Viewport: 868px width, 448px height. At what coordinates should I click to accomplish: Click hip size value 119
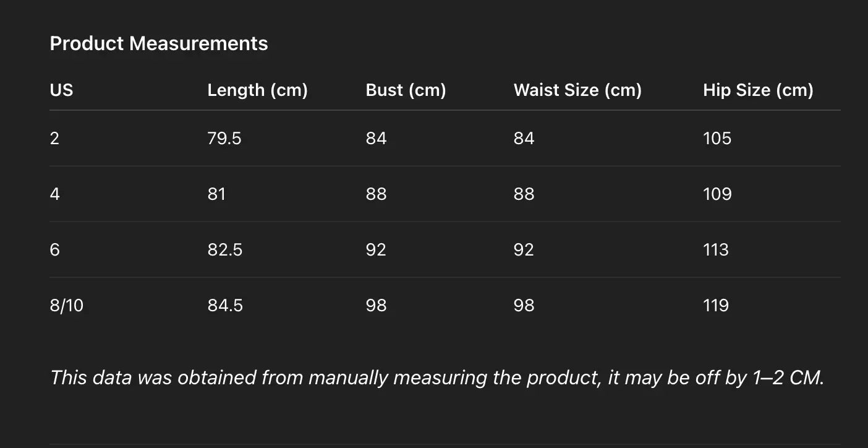[716, 305]
